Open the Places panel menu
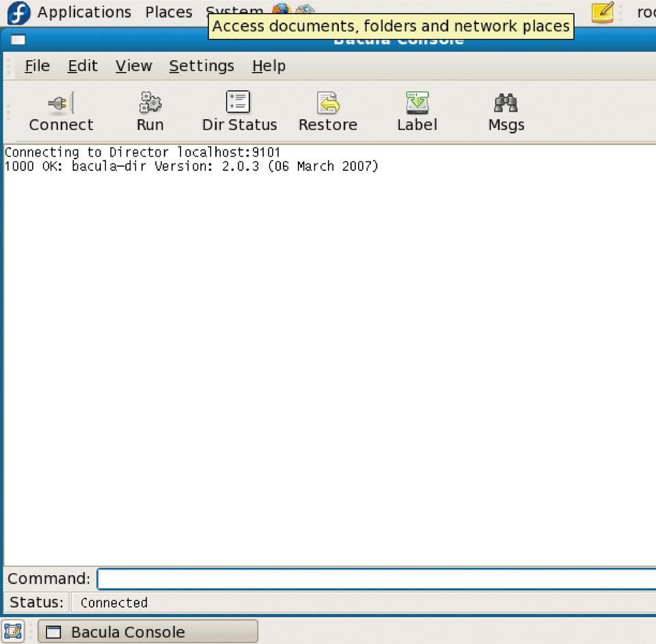This screenshot has width=656, height=644. pyautogui.click(x=169, y=12)
